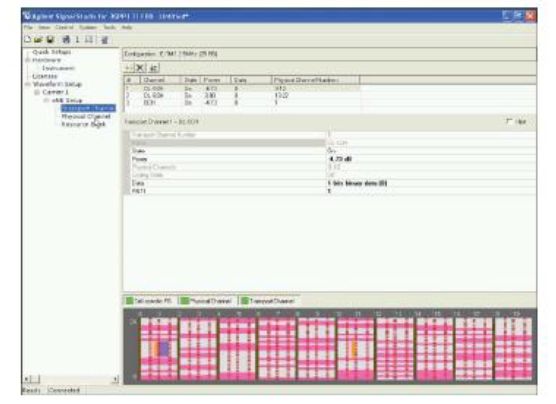Collapse the Waveform Setup tree node
556x404 pixels.
[28, 84]
